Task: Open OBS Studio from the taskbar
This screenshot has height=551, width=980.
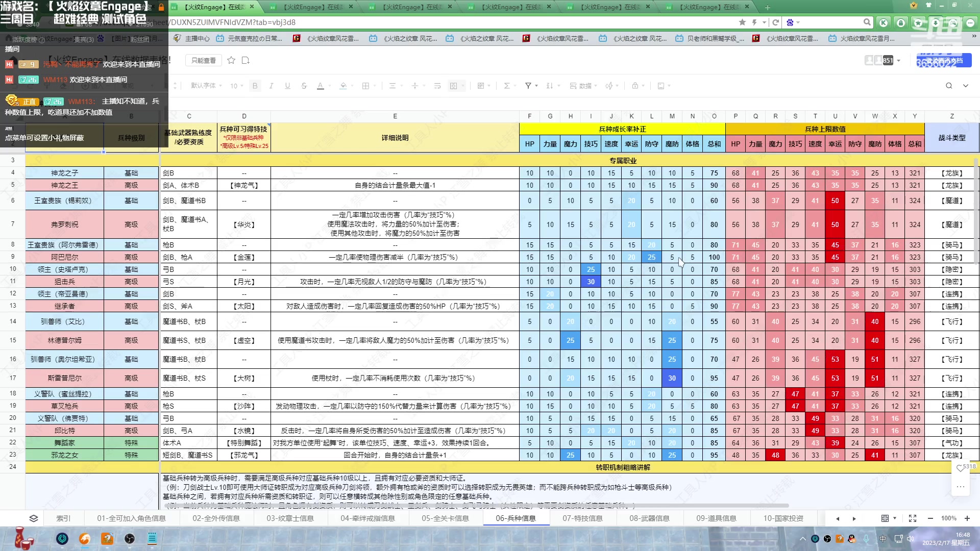Action: [x=130, y=538]
